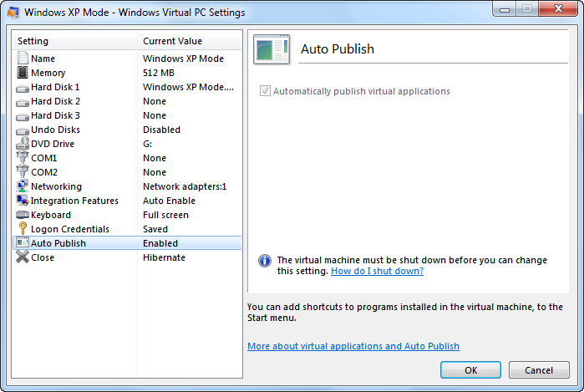Select the Keyboard icon
The height and width of the screenshot is (392, 584).
[23, 215]
